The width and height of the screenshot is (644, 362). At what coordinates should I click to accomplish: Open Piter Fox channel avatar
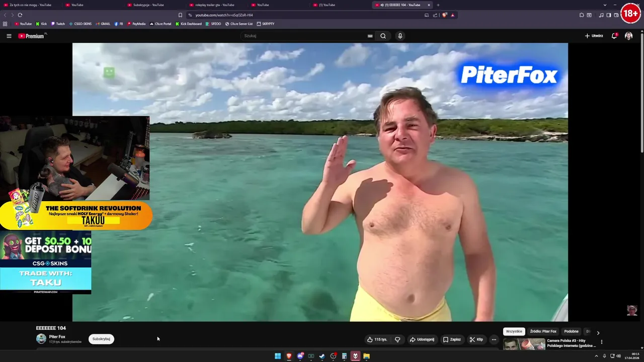click(41, 339)
